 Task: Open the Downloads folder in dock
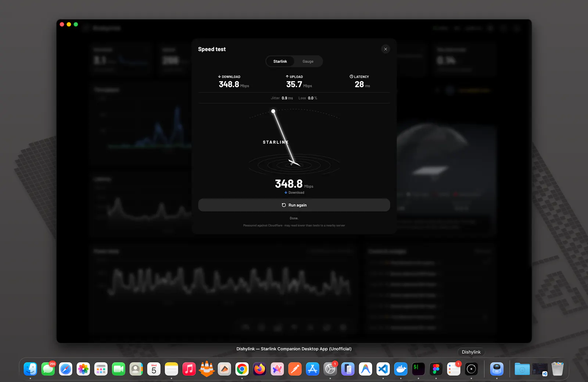click(522, 369)
